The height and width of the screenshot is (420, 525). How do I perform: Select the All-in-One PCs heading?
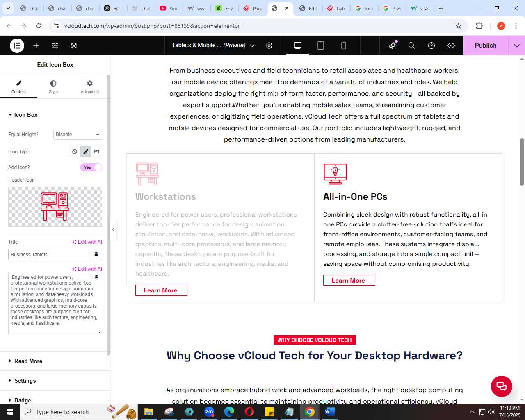pyautogui.click(x=355, y=197)
